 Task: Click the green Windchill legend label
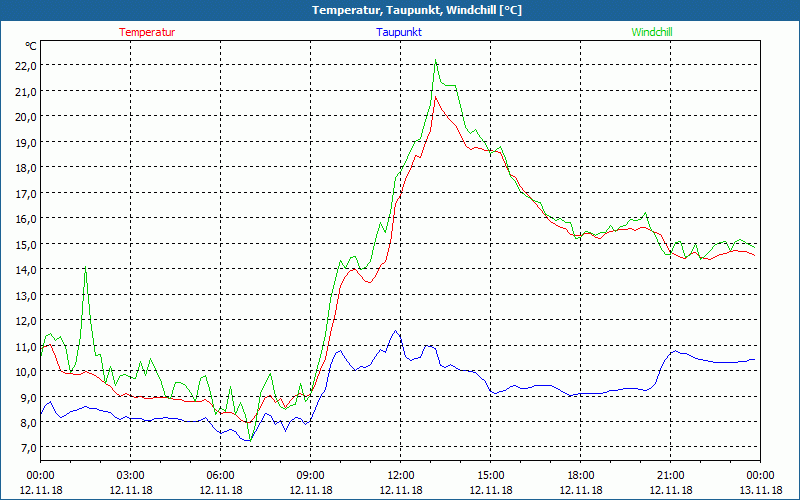click(652, 32)
